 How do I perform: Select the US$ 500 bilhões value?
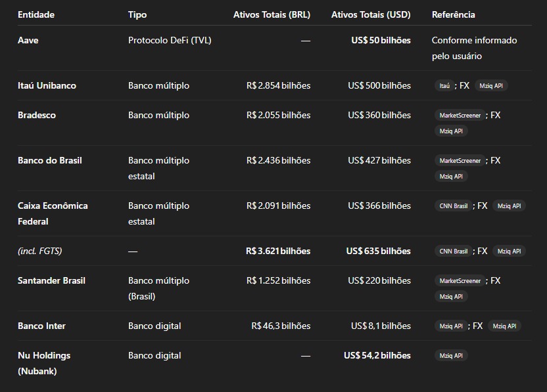pyautogui.click(x=379, y=86)
